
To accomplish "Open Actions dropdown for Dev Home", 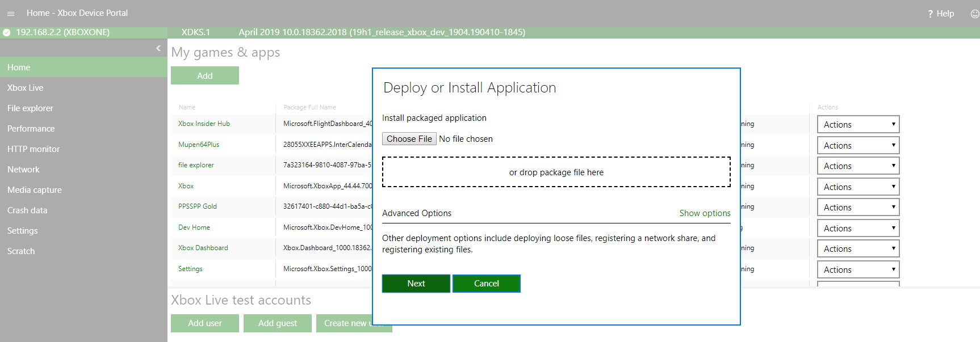I will 857,229.
